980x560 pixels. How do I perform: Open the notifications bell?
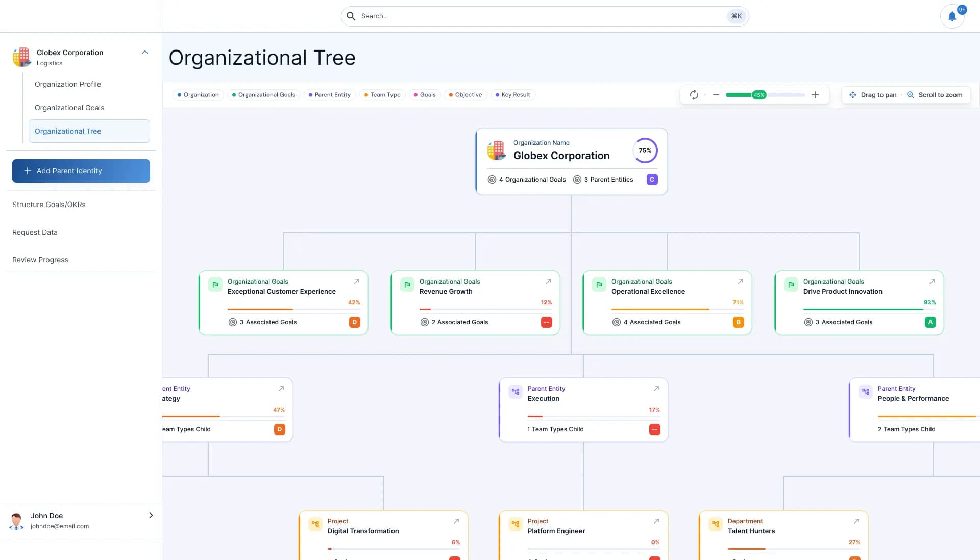(x=952, y=16)
